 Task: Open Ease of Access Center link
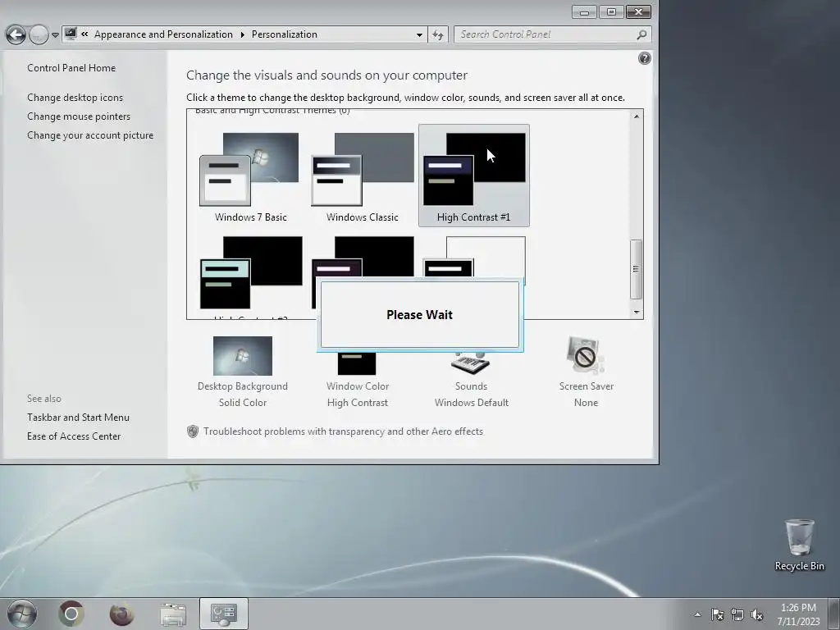74,436
